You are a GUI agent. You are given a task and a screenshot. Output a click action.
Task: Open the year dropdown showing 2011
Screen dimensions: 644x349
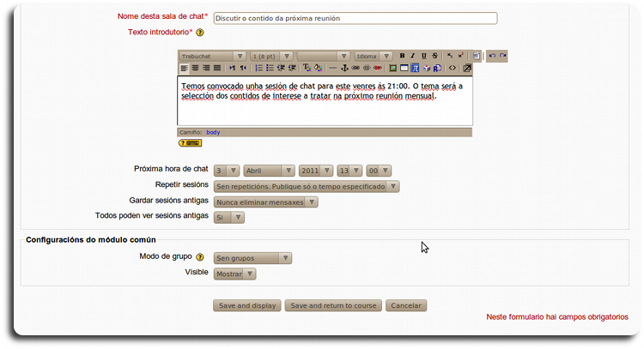(x=315, y=171)
